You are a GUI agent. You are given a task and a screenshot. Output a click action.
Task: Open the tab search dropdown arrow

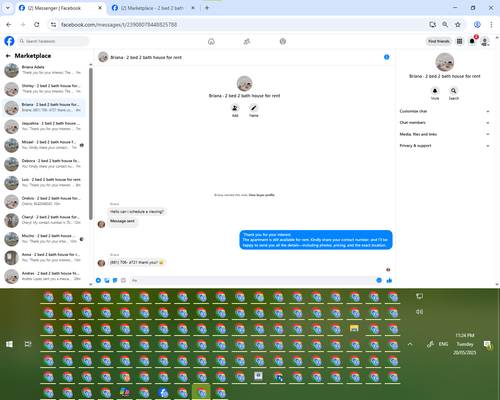point(7,8)
